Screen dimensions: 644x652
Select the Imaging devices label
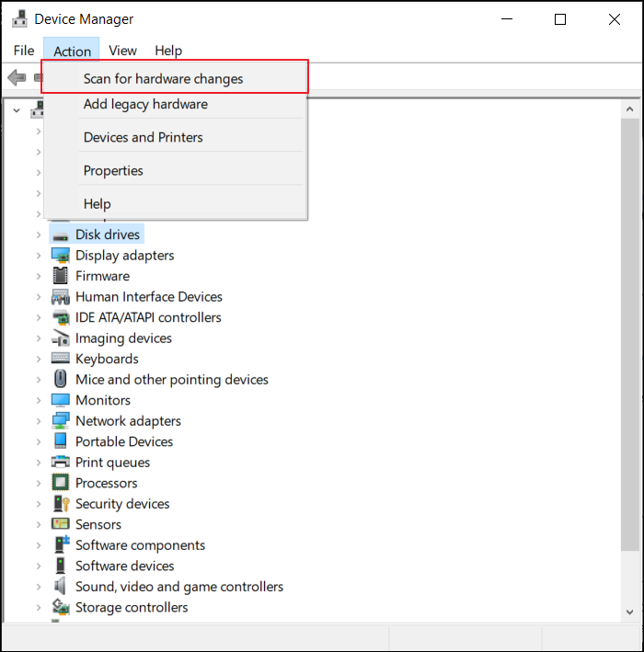coord(123,338)
